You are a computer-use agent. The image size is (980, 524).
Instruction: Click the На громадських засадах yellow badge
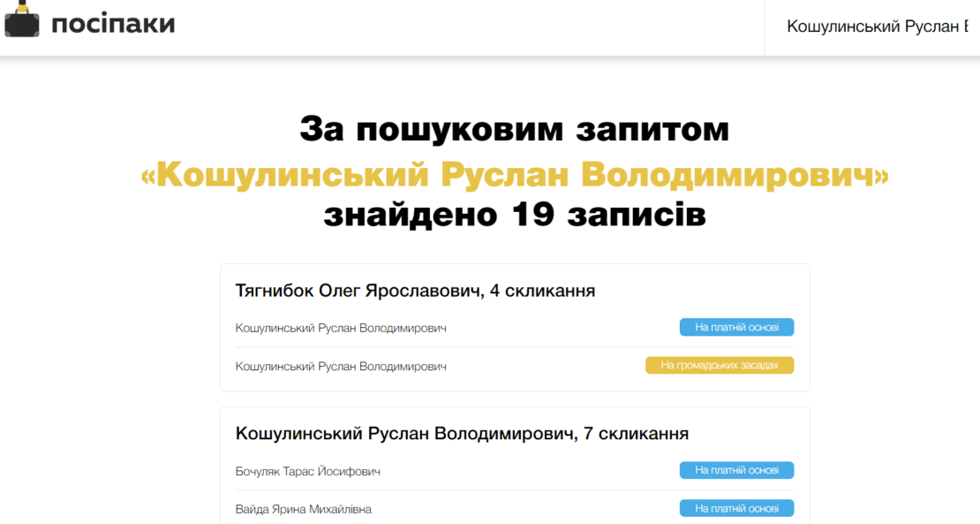[x=720, y=365]
